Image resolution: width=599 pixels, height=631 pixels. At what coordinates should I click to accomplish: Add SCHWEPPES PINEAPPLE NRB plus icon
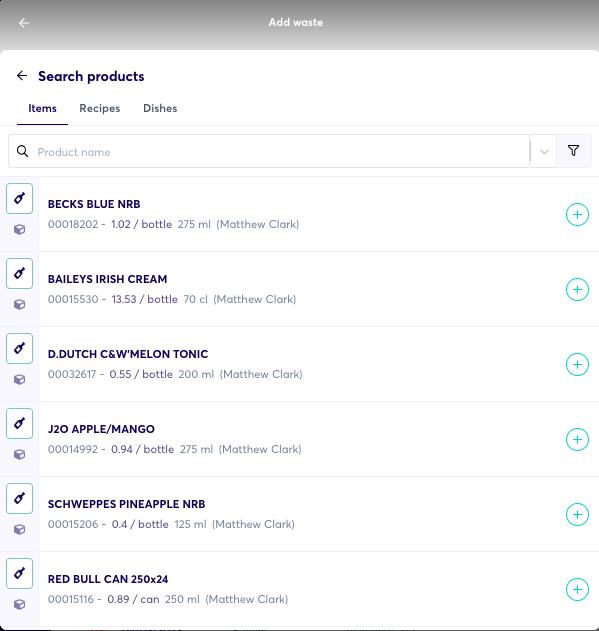pyautogui.click(x=577, y=514)
